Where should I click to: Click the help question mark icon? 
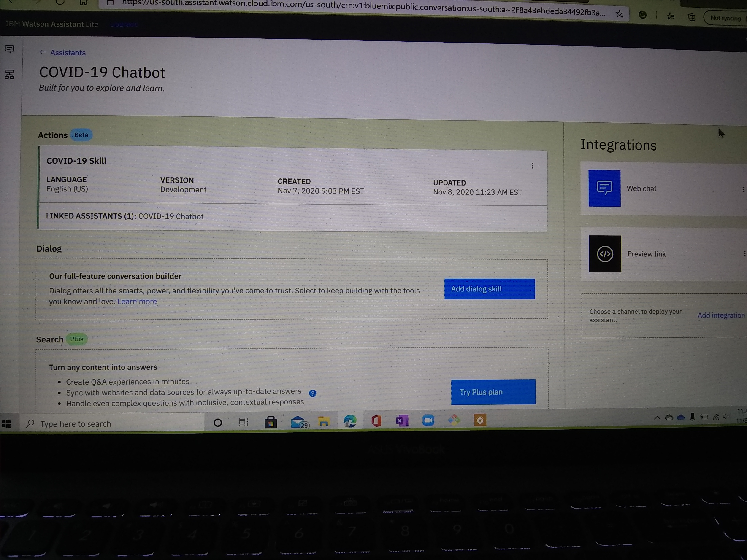click(x=312, y=393)
